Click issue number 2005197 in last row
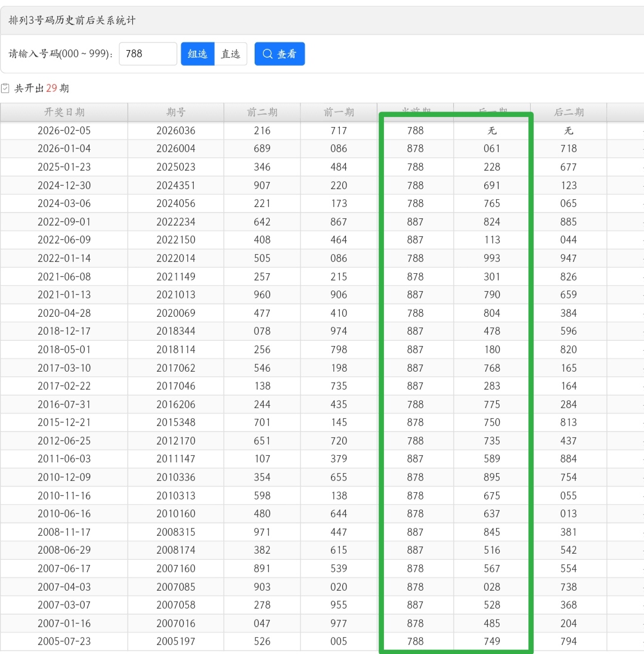This screenshot has height=654, width=644. point(176,641)
